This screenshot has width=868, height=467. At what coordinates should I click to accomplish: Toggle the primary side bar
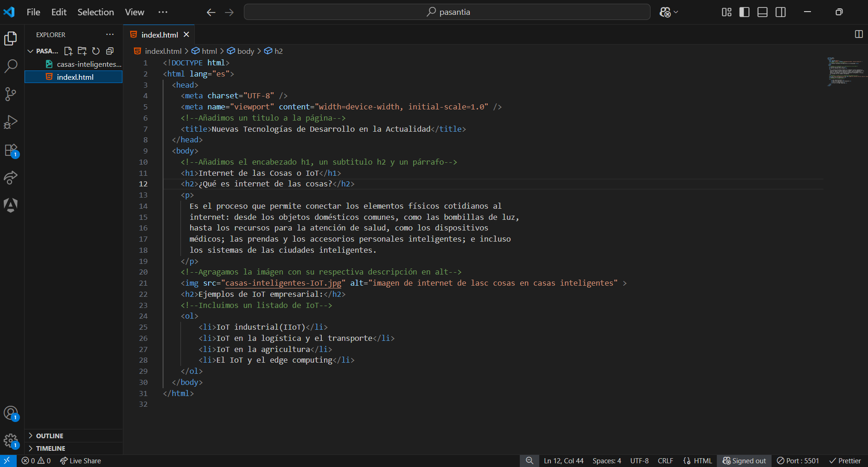point(745,12)
